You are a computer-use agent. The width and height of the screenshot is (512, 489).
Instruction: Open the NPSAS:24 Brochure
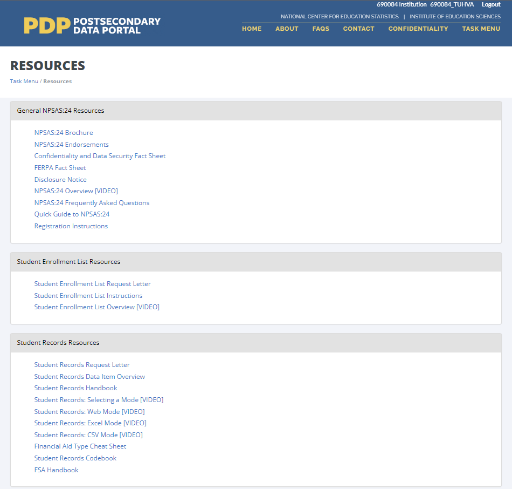point(64,133)
